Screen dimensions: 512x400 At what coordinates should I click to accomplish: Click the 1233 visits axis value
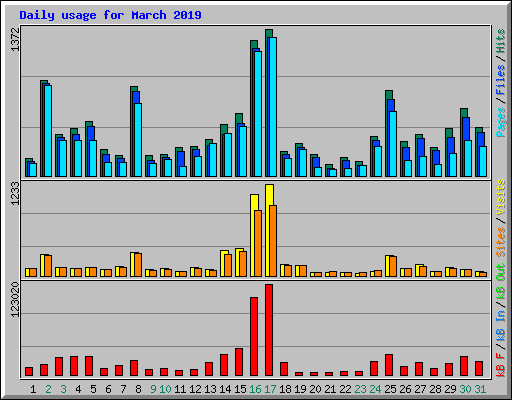(15, 193)
